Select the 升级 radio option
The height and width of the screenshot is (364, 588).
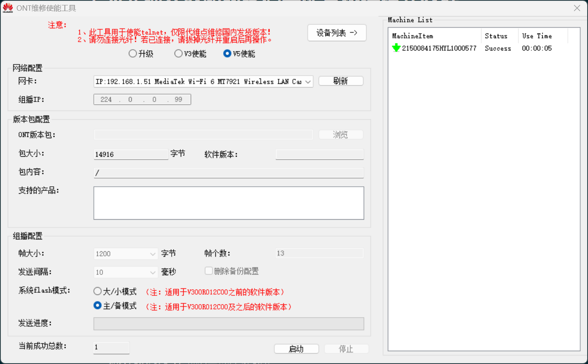coord(133,53)
